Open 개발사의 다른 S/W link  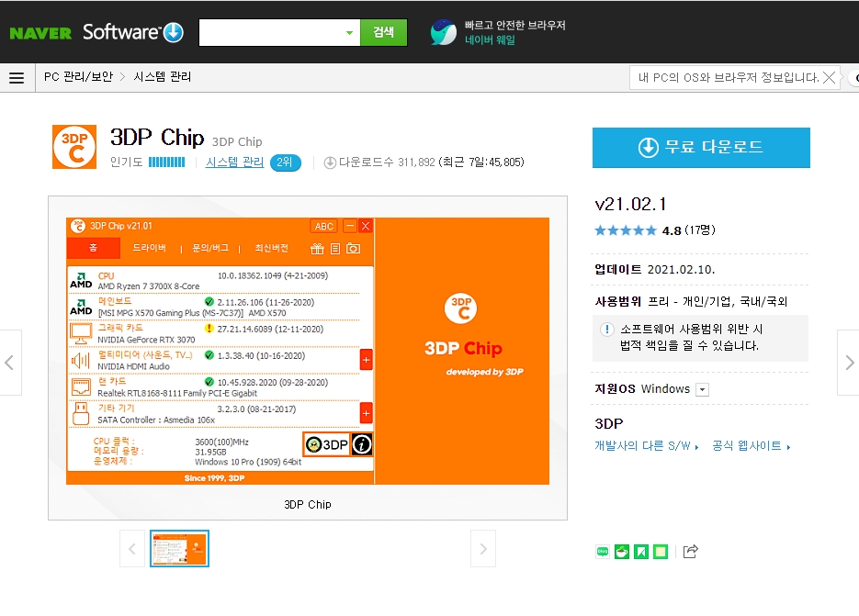pyautogui.click(x=647, y=446)
